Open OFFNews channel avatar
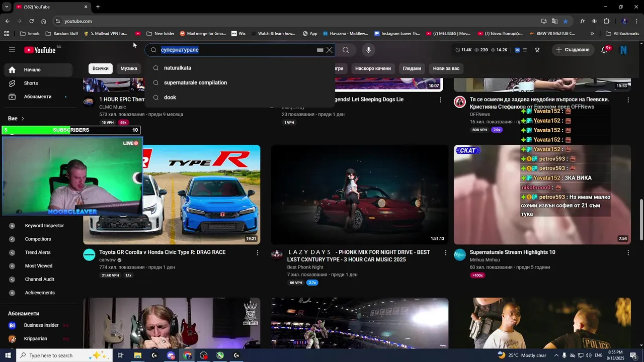This screenshot has height=362, width=644. [x=460, y=102]
